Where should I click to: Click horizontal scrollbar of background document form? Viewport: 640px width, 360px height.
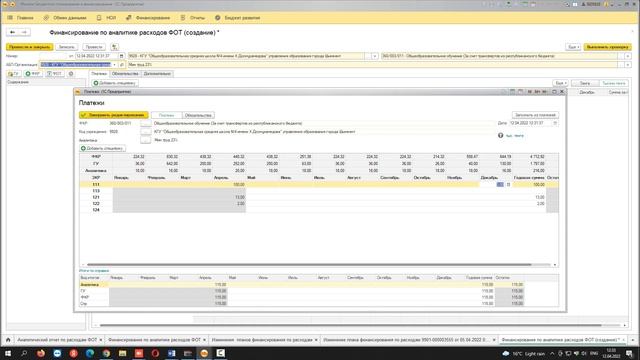point(350,325)
